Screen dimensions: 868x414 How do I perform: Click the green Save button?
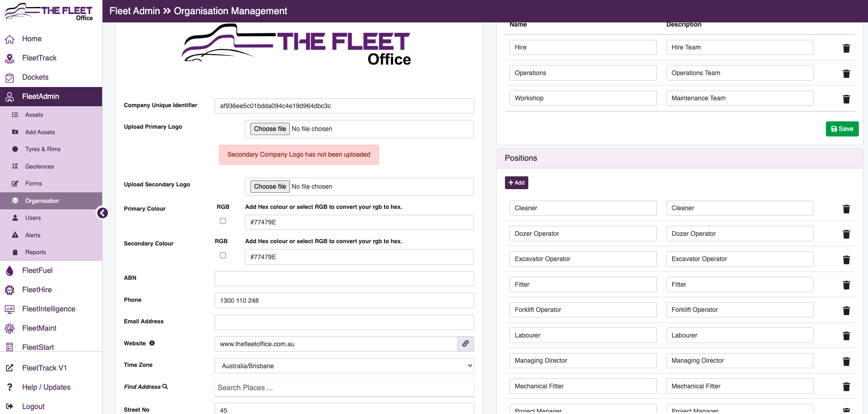point(842,129)
